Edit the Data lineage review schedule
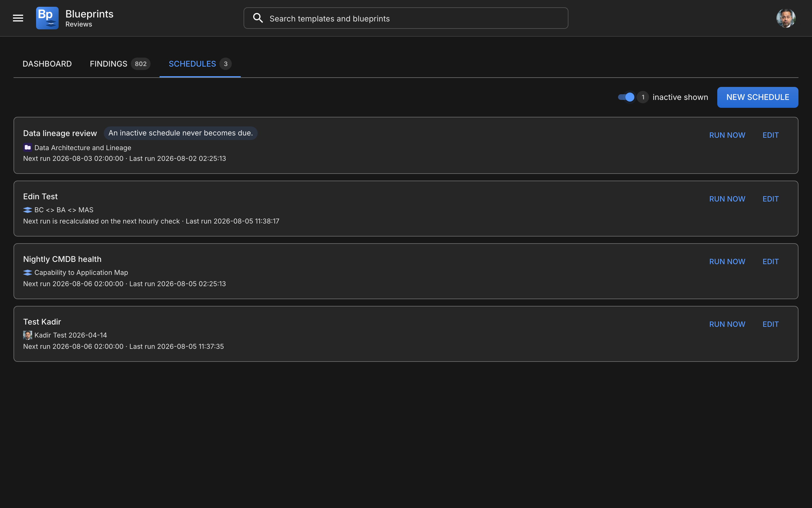This screenshot has width=812, height=508. [x=770, y=135]
